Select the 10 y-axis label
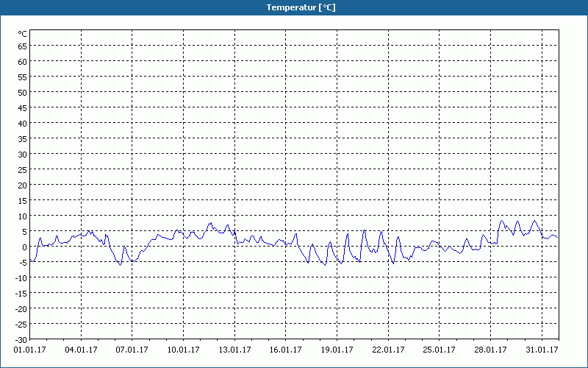The height and width of the screenshot is (368, 588). click(22, 216)
